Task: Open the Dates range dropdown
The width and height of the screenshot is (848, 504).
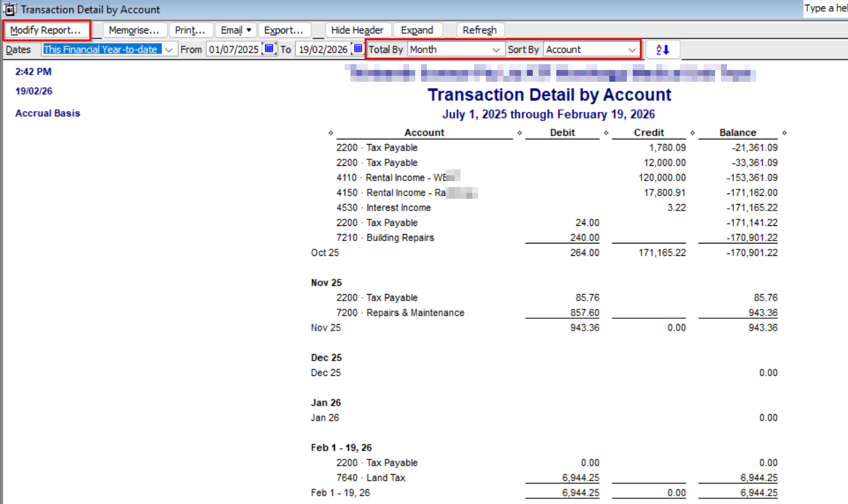Action: (168, 49)
